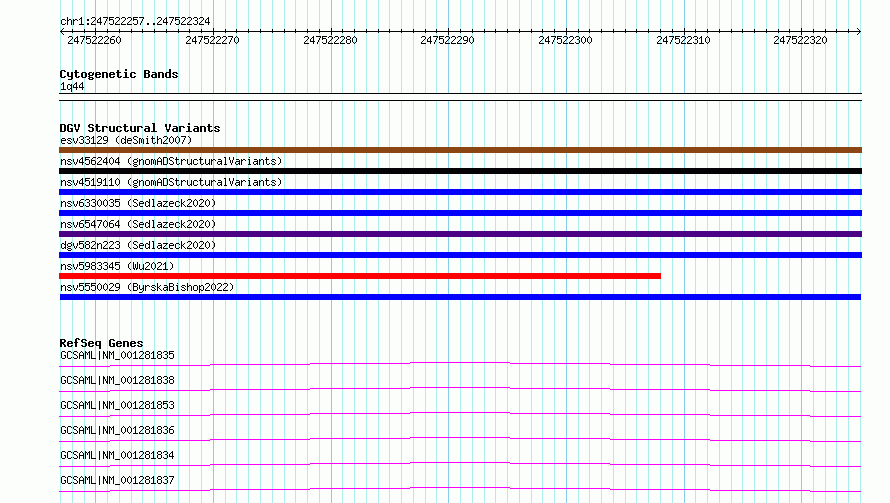This screenshot has width=890, height=503.
Task: Click the ruler's left arrow end
Action: [62, 31]
